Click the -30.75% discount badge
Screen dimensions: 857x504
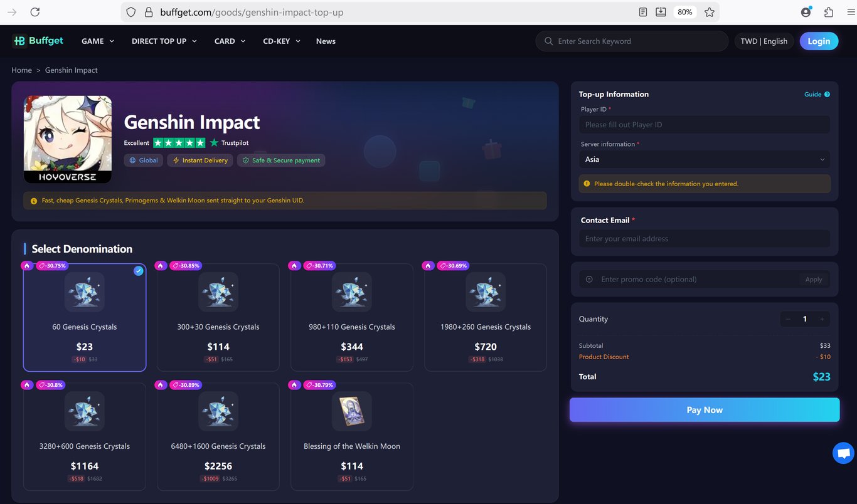52,266
